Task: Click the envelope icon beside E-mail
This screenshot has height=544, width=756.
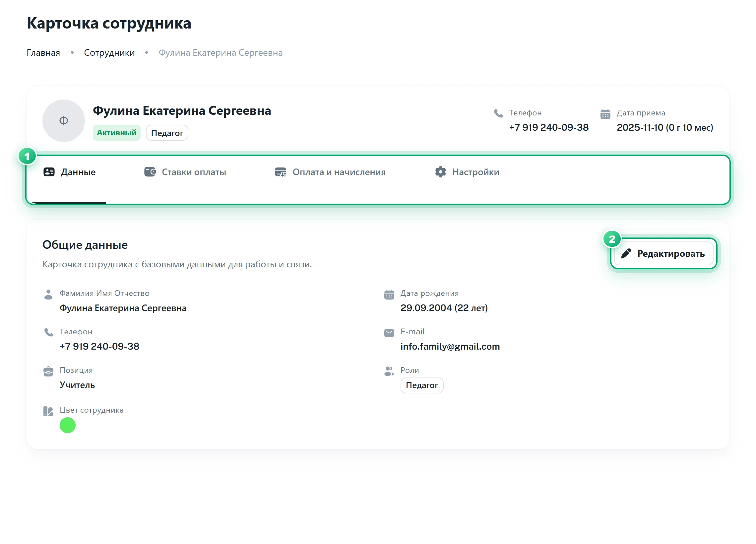Action: (389, 333)
